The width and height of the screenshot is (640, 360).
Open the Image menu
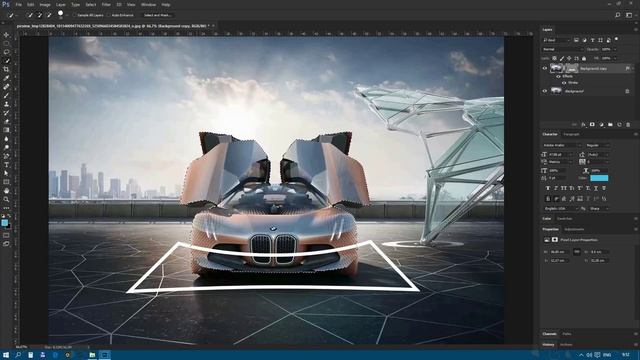pyautogui.click(x=45, y=4)
